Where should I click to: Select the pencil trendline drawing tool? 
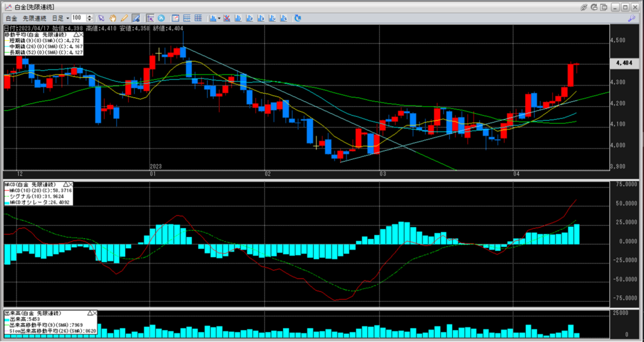[x=124, y=18]
